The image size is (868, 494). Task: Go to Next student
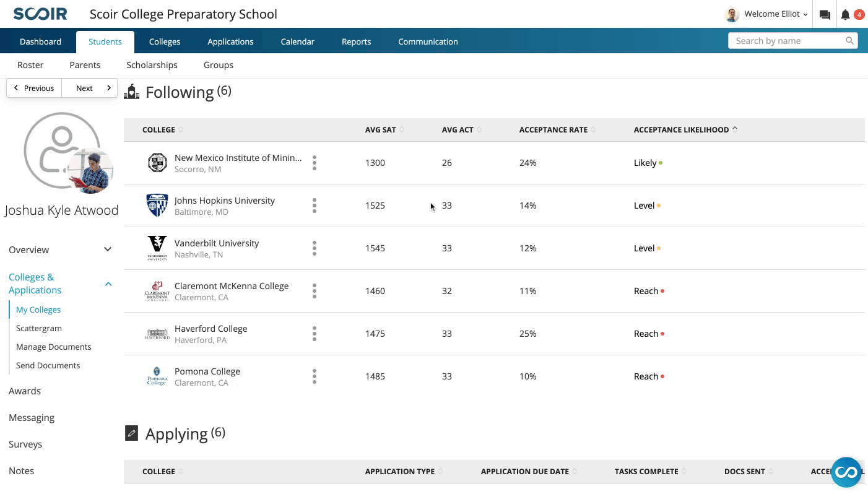(x=90, y=88)
